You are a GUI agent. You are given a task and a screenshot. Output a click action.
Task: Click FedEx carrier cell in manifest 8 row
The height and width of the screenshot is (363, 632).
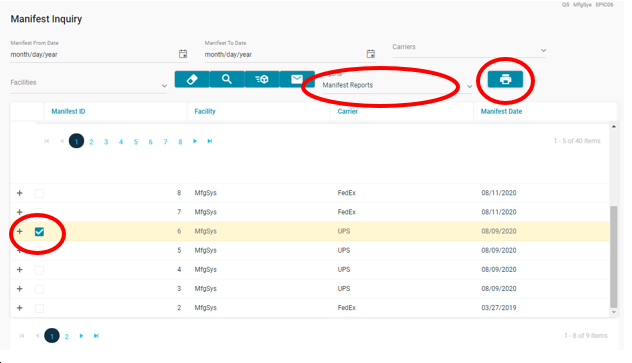347,193
